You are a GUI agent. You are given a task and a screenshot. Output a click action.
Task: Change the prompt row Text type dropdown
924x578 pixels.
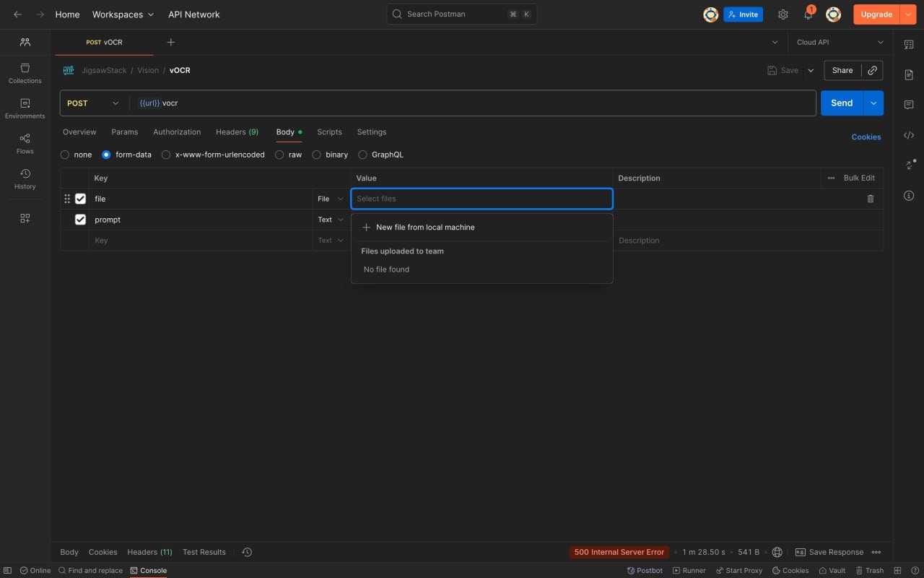(331, 220)
